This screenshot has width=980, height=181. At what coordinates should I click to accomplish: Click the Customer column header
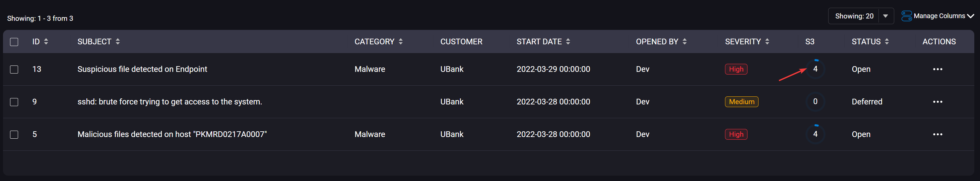point(461,42)
